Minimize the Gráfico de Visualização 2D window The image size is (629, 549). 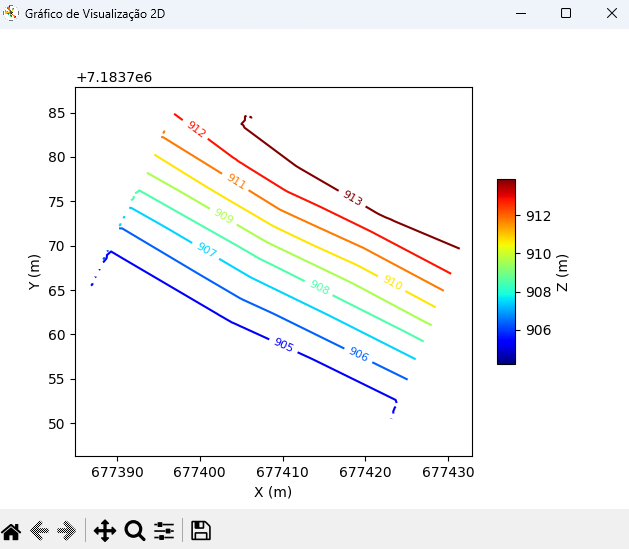click(x=521, y=13)
